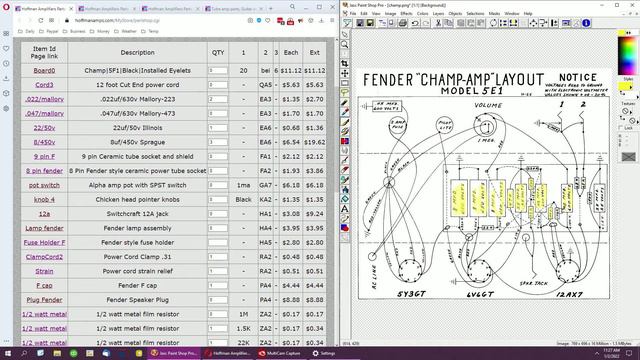Switch to MultiCam Capture in taskbar
This screenshot has width=640, height=360.
click(282, 353)
